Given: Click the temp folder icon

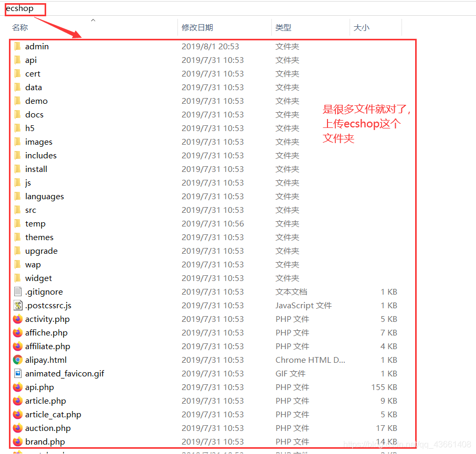Looking at the screenshot, I should [18, 224].
